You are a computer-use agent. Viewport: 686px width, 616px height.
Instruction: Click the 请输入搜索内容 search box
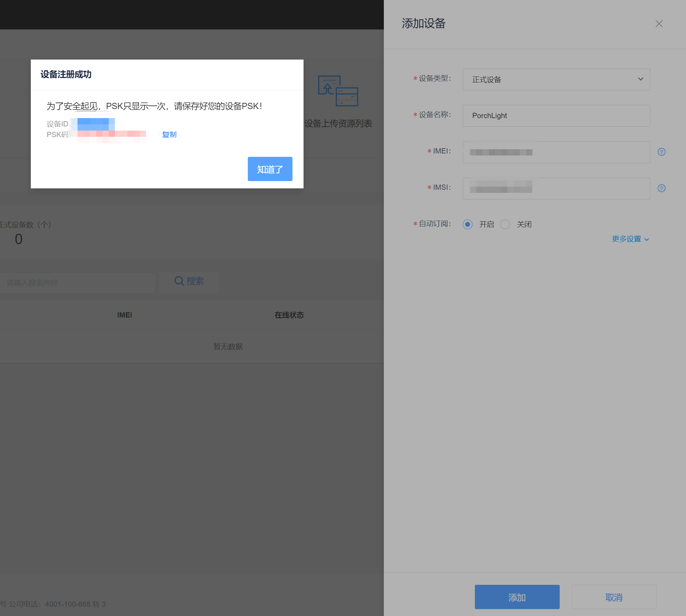point(78,283)
